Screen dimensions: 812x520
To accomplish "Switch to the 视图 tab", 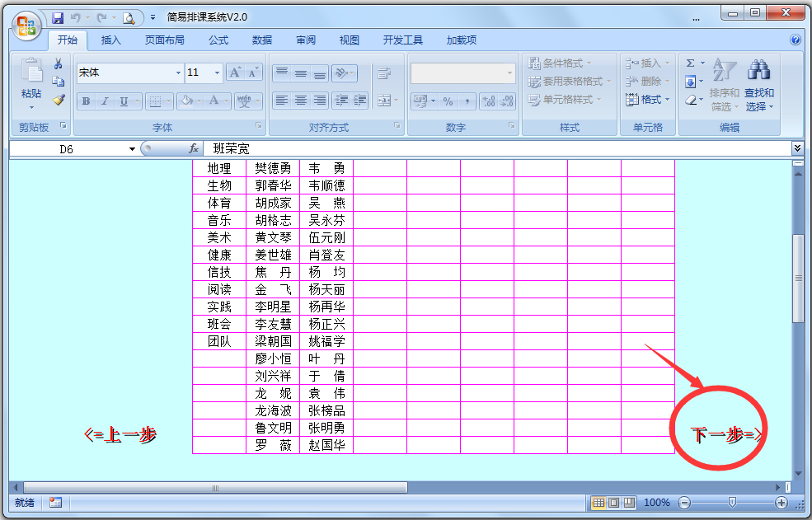I will pyautogui.click(x=349, y=40).
